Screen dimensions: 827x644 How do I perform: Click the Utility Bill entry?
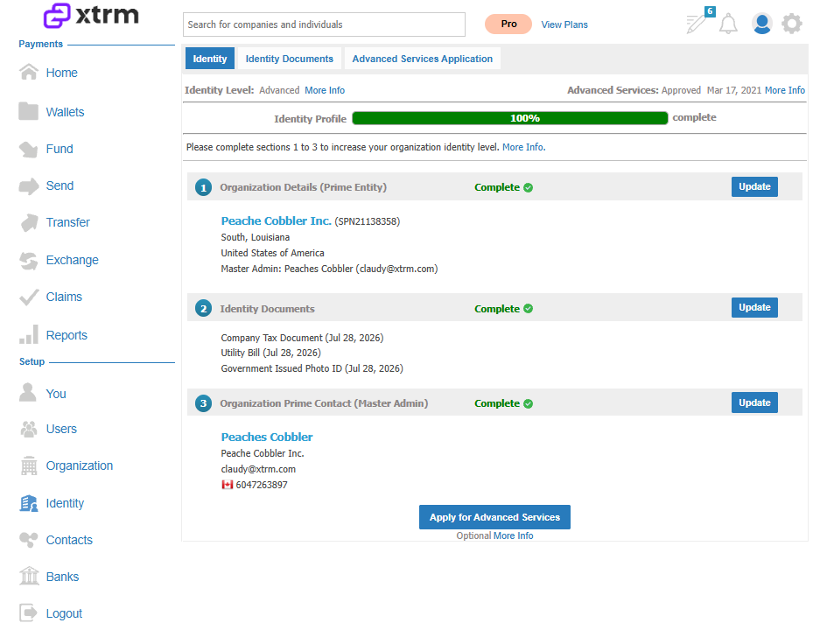[x=270, y=353]
